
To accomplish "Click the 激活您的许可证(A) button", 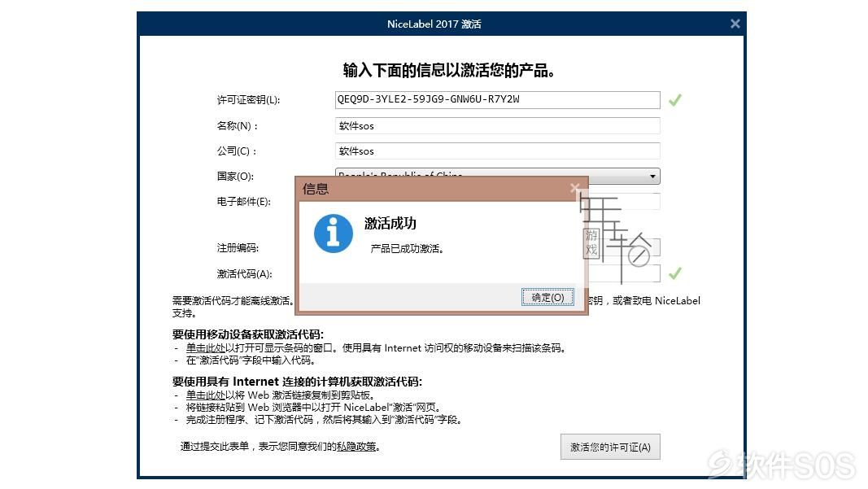I will 610,447.
